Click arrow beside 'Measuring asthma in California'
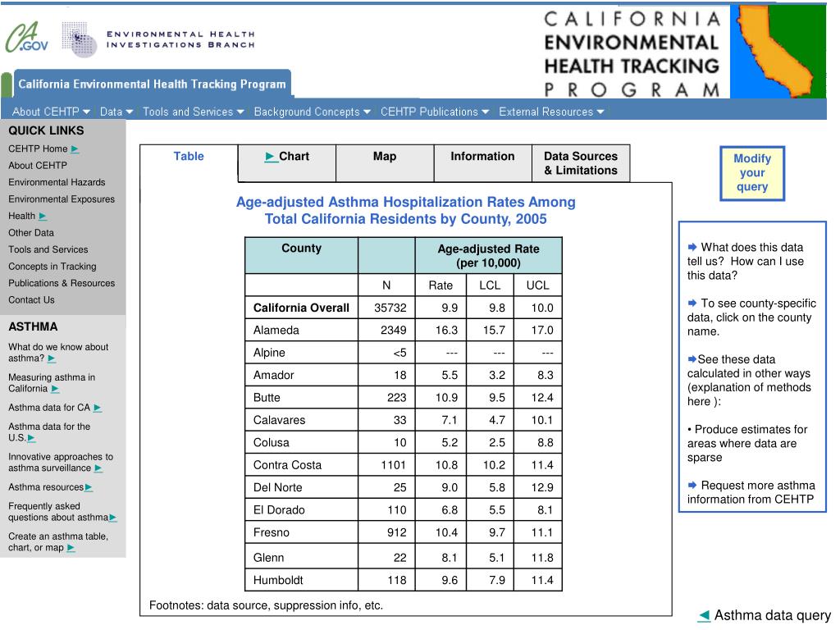The height and width of the screenshot is (630, 840). [55, 390]
